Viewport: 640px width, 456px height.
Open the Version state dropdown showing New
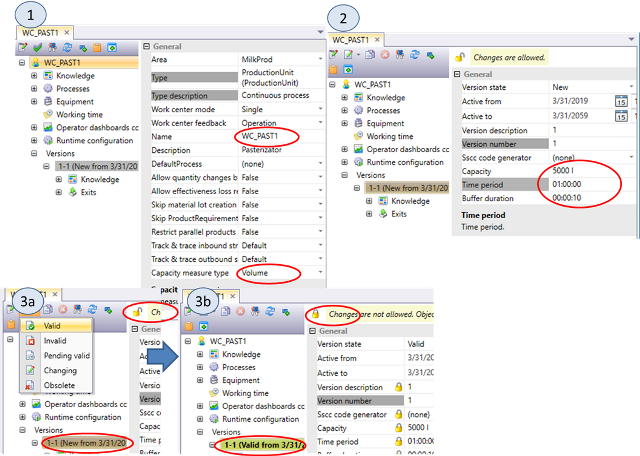coord(631,87)
